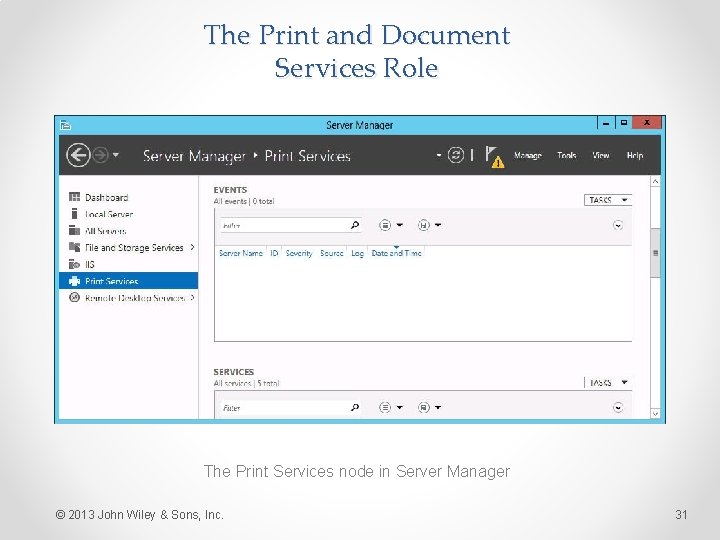Select Local Server in the sidebar
Viewport: 720px width, 540px height.
point(129,214)
